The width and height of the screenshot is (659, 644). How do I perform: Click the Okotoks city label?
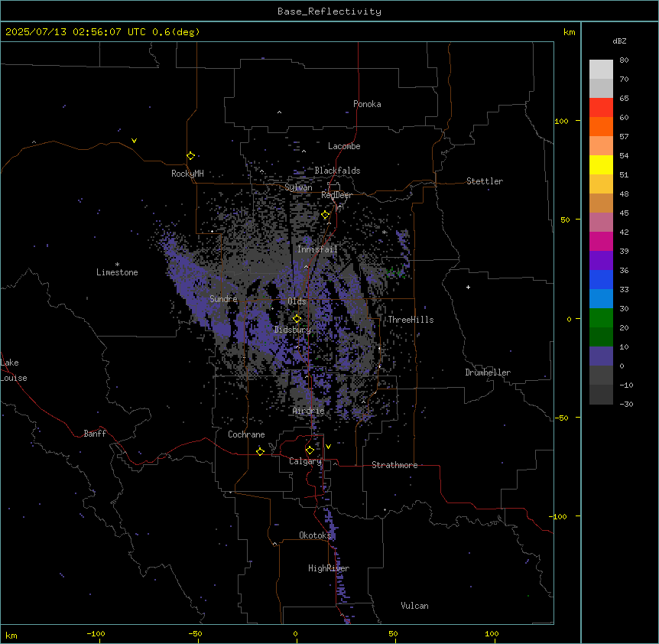click(x=315, y=535)
